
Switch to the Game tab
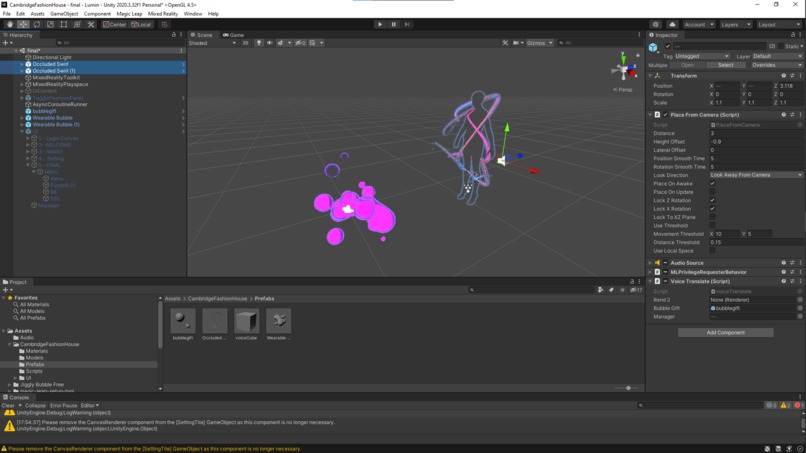(233, 34)
